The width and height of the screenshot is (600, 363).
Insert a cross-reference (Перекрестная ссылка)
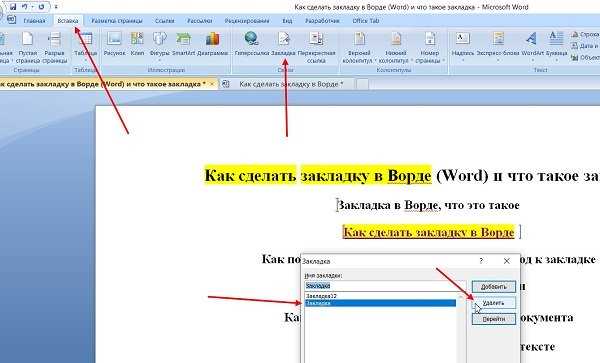pos(316,48)
